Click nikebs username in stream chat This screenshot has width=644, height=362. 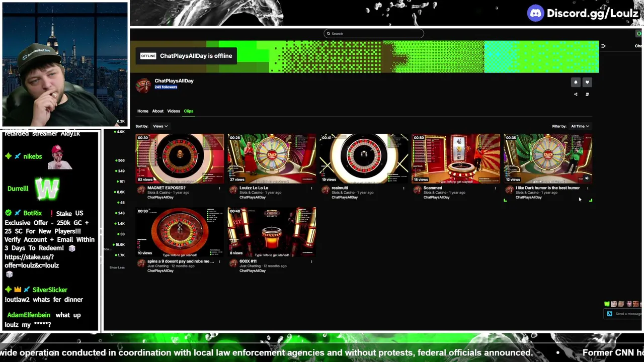click(x=32, y=157)
